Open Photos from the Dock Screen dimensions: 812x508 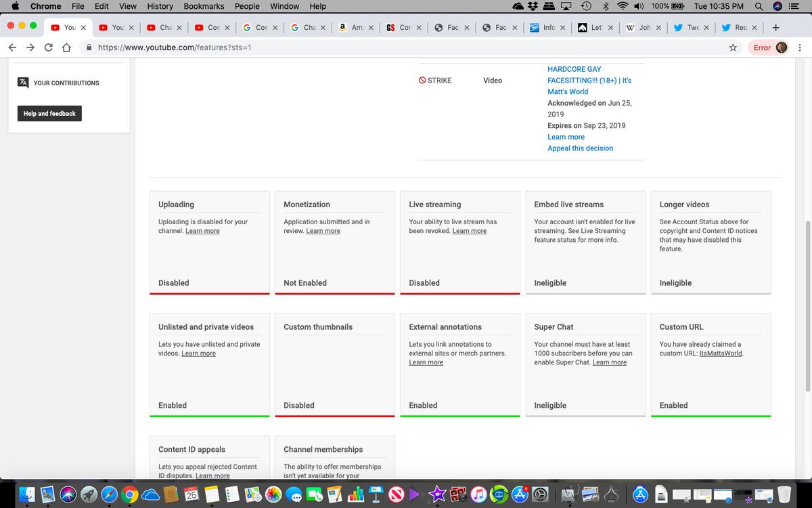point(273,494)
